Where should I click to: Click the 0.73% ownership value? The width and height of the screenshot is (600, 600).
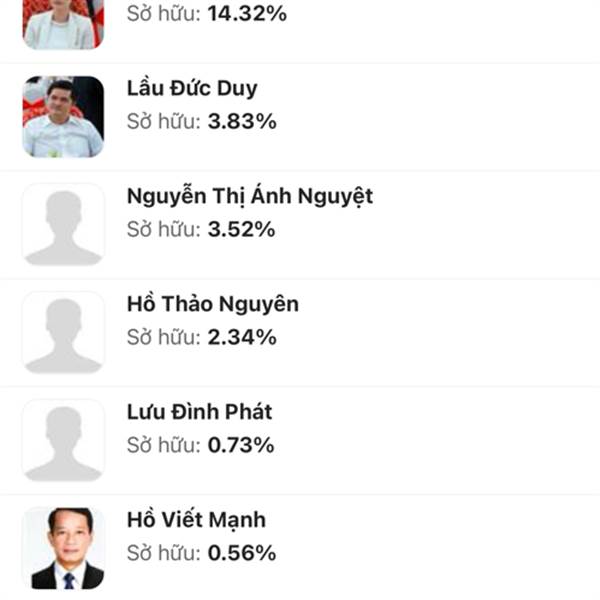coord(241,445)
